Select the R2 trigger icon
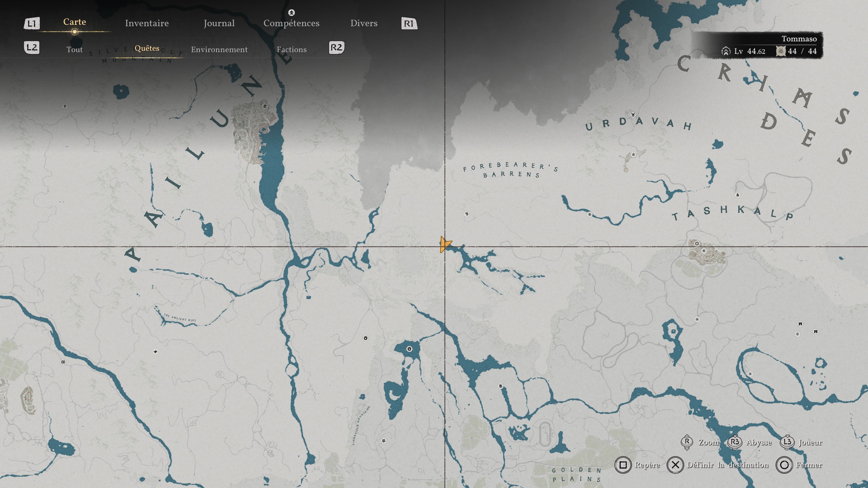The image size is (868, 488). (x=336, y=47)
